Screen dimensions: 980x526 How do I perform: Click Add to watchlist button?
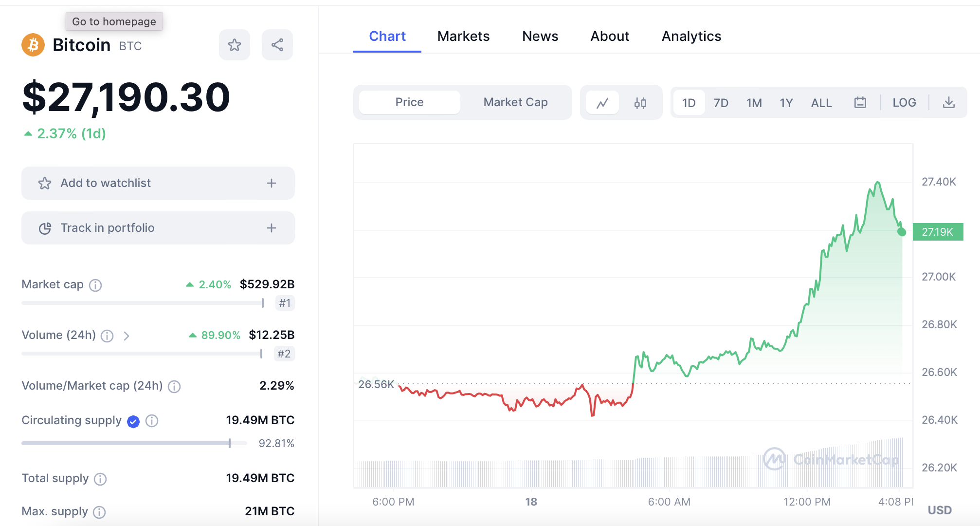pos(106,183)
